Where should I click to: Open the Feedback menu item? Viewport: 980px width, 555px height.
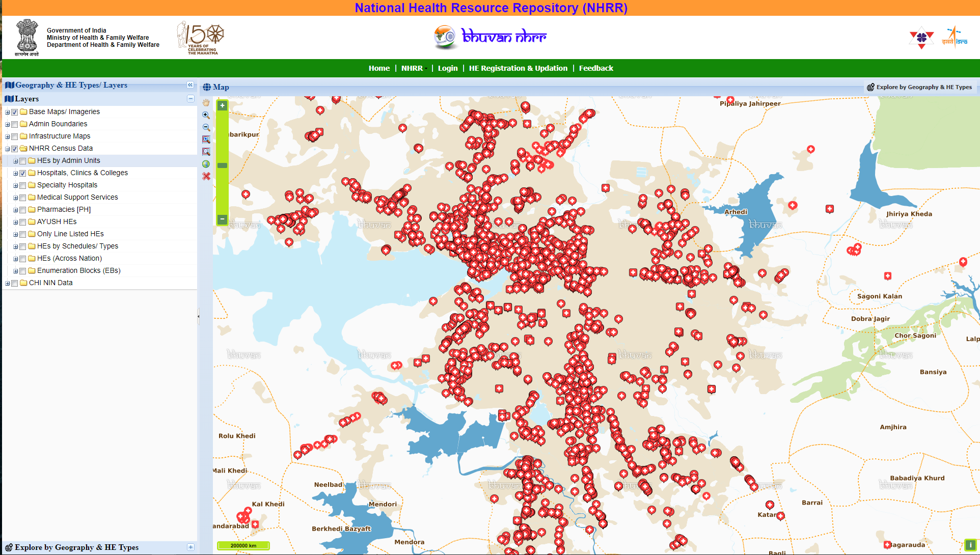click(x=596, y=68)
